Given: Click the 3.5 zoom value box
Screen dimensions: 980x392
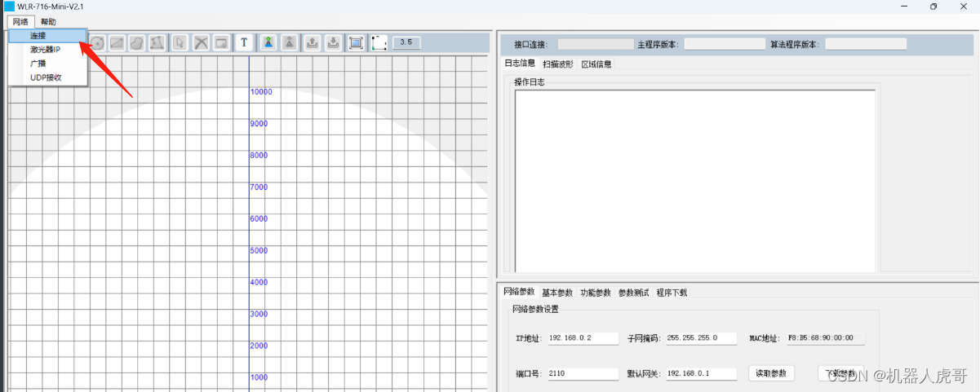Looking at the screenshot, I should point(406,42).
